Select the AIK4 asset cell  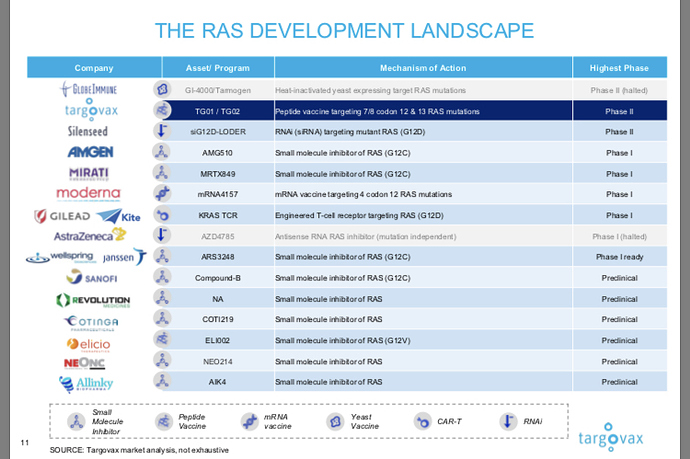point(218,382)
